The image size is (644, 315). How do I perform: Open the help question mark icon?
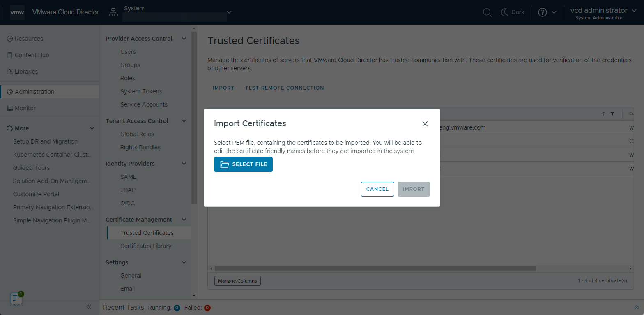(x=543, y=12)
